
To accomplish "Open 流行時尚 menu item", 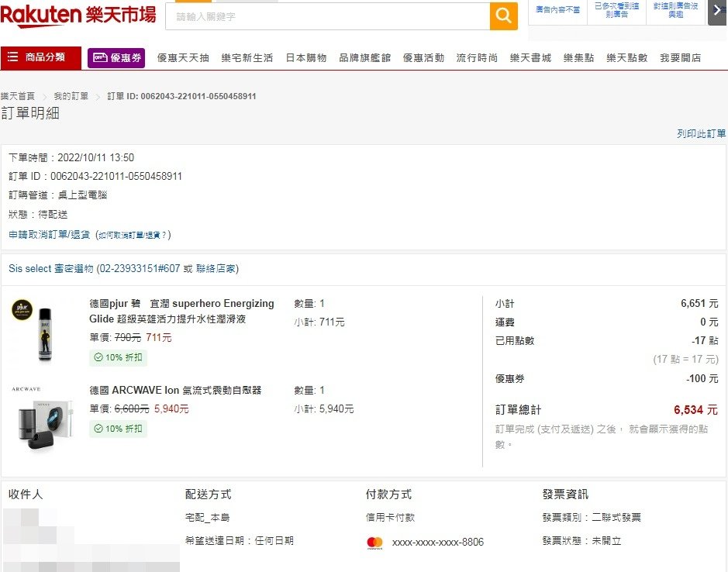I will 477,58.
